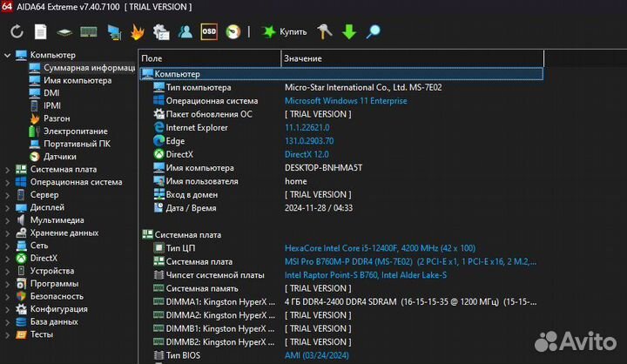This screenshot has width=627, height=364.
Task: Select the DIMMB2: Kingston HyperX row
Action: (341, 342)
